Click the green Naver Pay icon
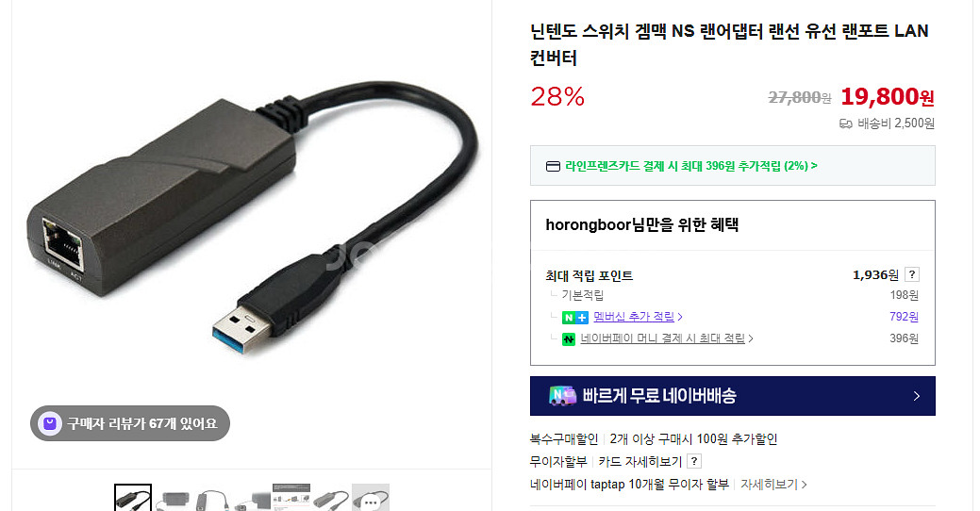 point(568,339)
